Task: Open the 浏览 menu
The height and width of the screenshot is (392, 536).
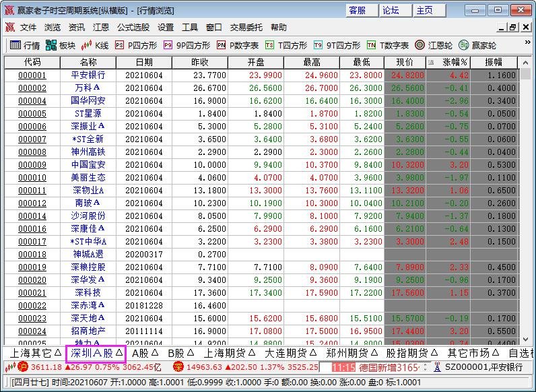Action: point(53,28)
